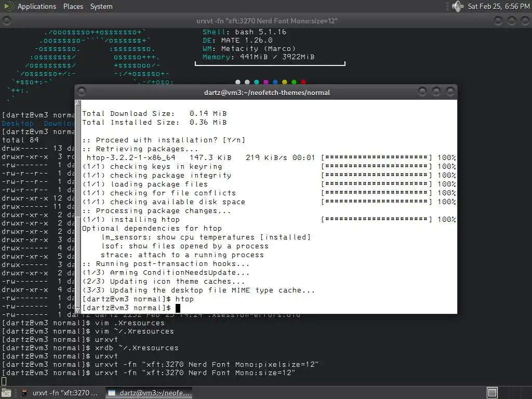Click "Shell: bash 5.1.16" in back terminal
The height and width of the screenshot is (399, 532).
(x=244, y=32)
